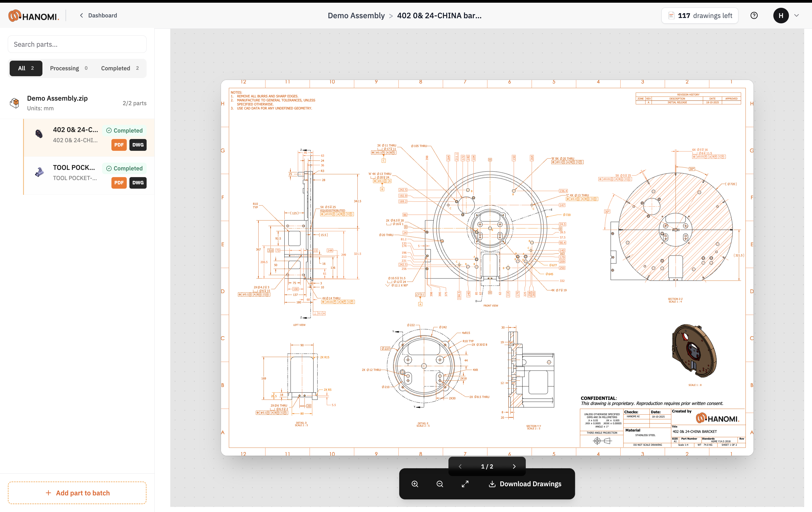The image size is (812, 512).
Task: Download PDF for 402 0& 24-CHINA part
Action: click(119, 145)
